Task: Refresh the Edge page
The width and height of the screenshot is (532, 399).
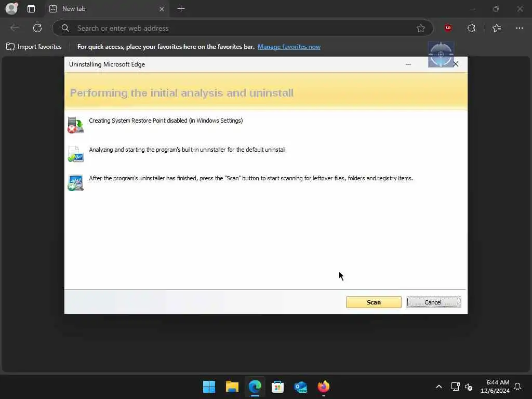Action: [x=37, y=28]
